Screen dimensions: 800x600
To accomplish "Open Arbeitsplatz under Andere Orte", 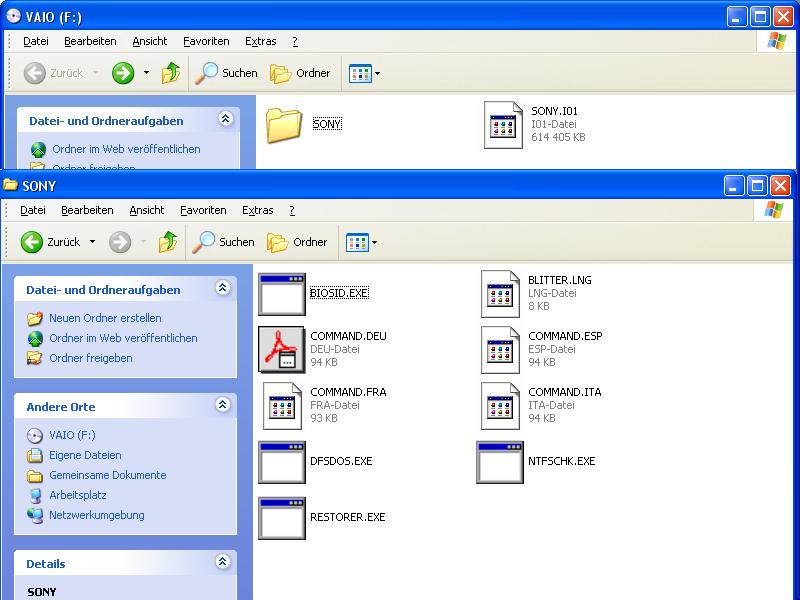I will (78, 495).
